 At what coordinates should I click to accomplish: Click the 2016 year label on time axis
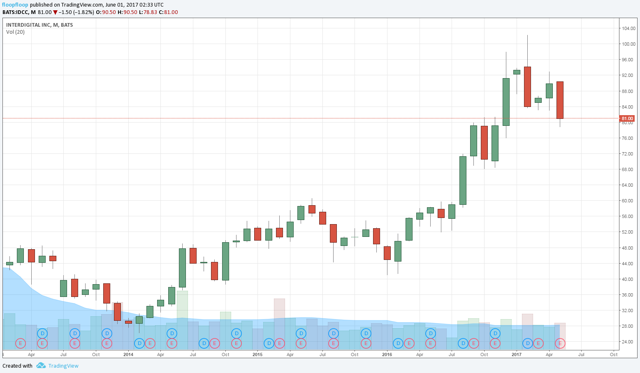[x=387, y=354]
